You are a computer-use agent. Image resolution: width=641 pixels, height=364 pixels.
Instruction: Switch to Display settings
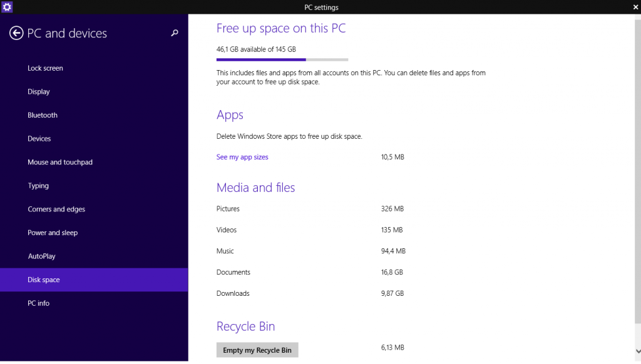[39, 91]
